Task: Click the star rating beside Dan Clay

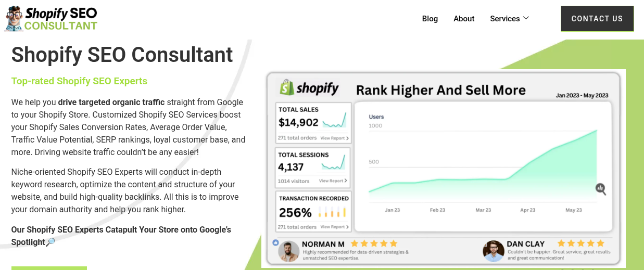Action: (580, 243)
